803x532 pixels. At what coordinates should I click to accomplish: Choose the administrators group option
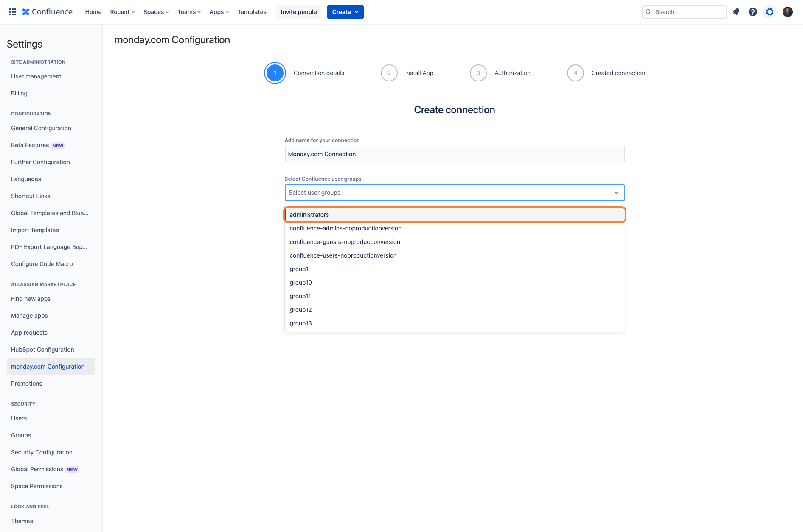455,215
